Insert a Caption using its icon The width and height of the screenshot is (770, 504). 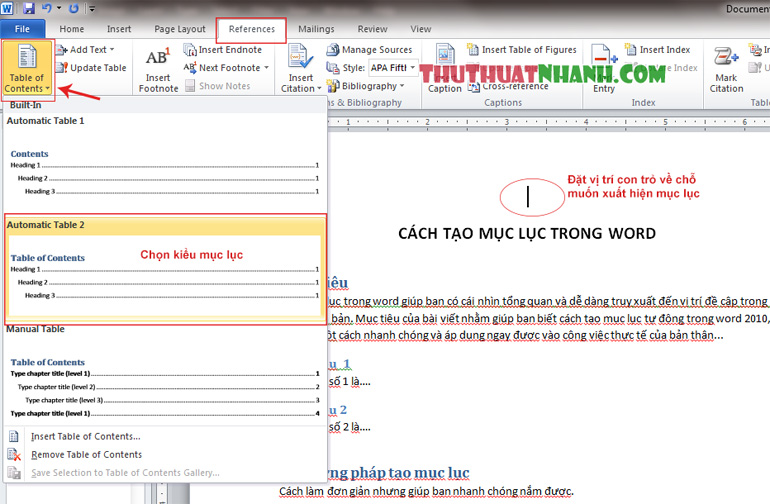pyautogui.click(x=445, y=55)
